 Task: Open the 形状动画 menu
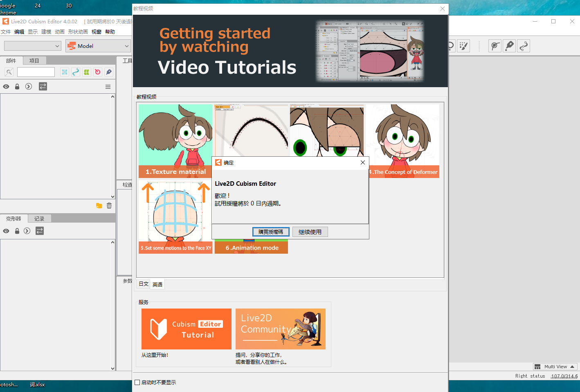click(78, 32)
